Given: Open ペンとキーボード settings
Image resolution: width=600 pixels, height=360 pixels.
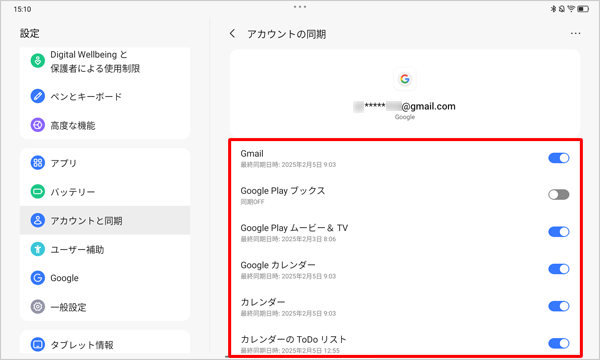Looking at the screenshot, I should pos(105,96).
